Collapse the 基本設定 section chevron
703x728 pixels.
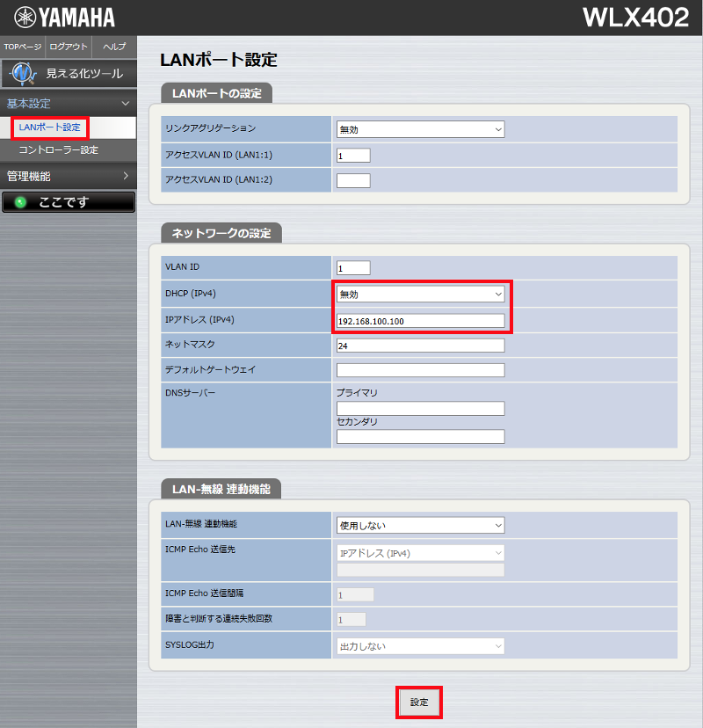[126, 103]
